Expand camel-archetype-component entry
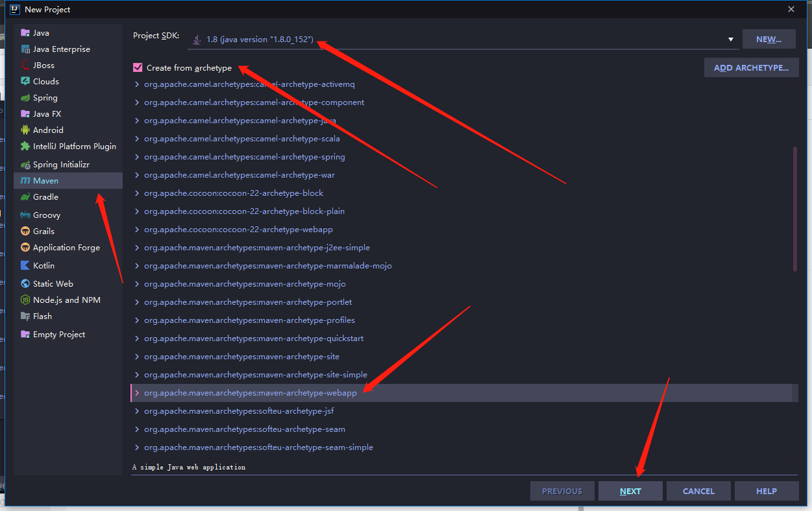This screenshot has height=511, width=812. pos(137,102)
